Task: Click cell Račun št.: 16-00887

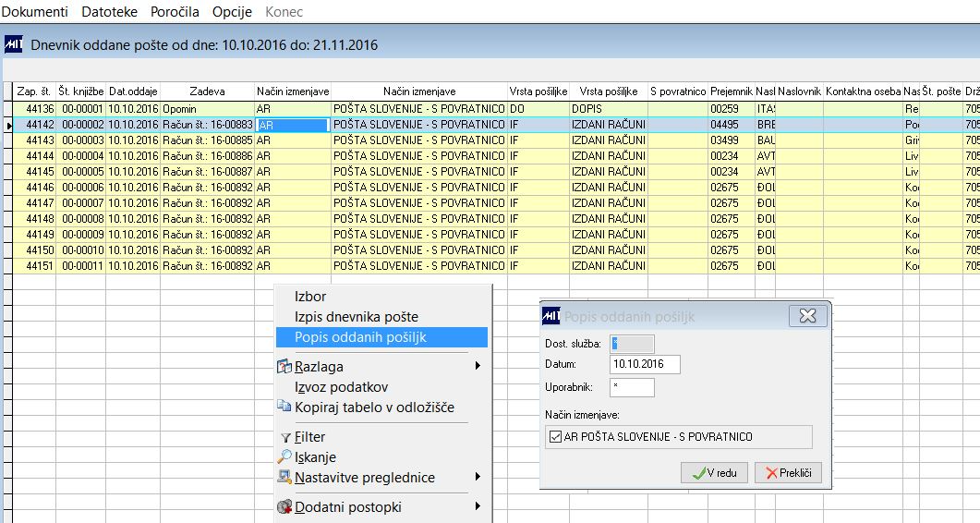Action: coord(208,172)
